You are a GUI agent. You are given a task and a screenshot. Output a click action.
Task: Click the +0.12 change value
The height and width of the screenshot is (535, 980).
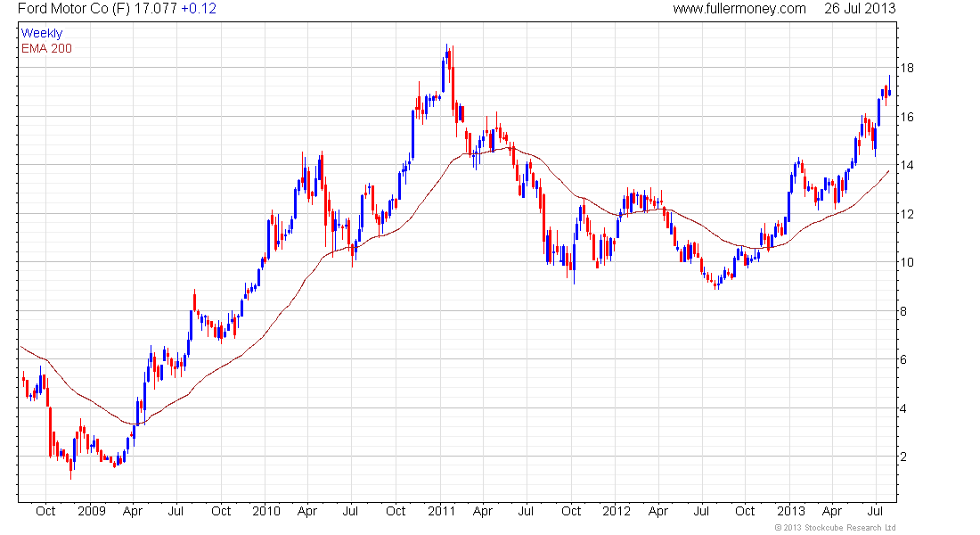click(199, 8)
